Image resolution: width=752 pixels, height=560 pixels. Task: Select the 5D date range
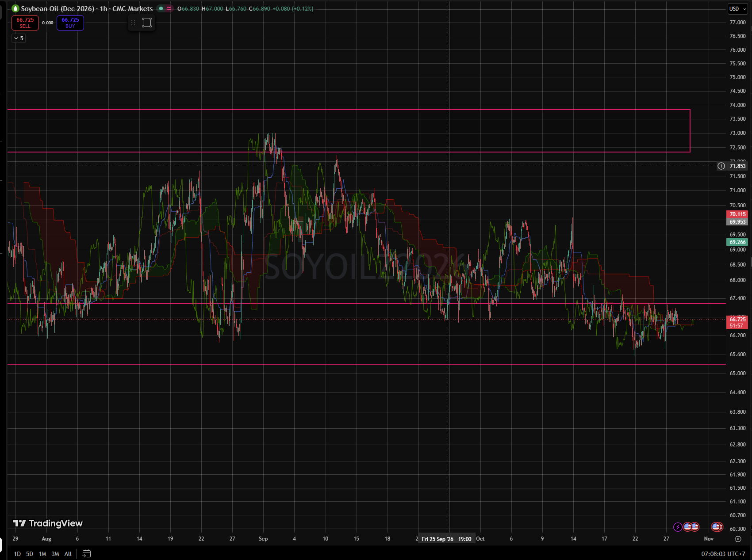(30, 554)
